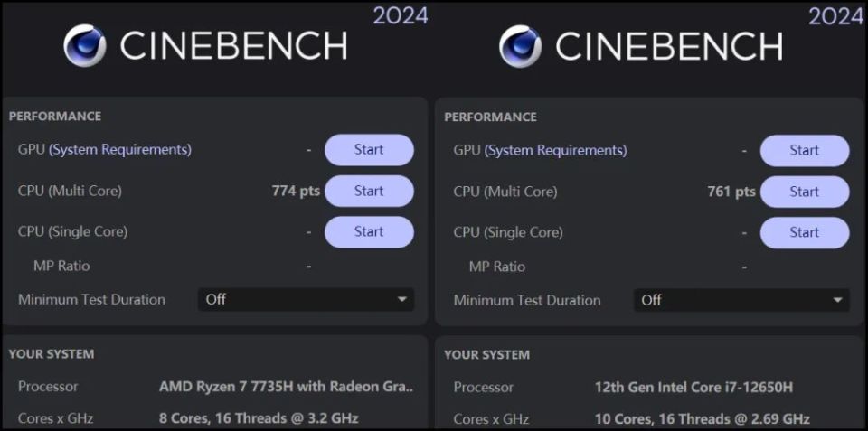This screenshot has height=431, width=868.
Task: Click the 761 pts multi-core score
Action: tap(731, 192)
